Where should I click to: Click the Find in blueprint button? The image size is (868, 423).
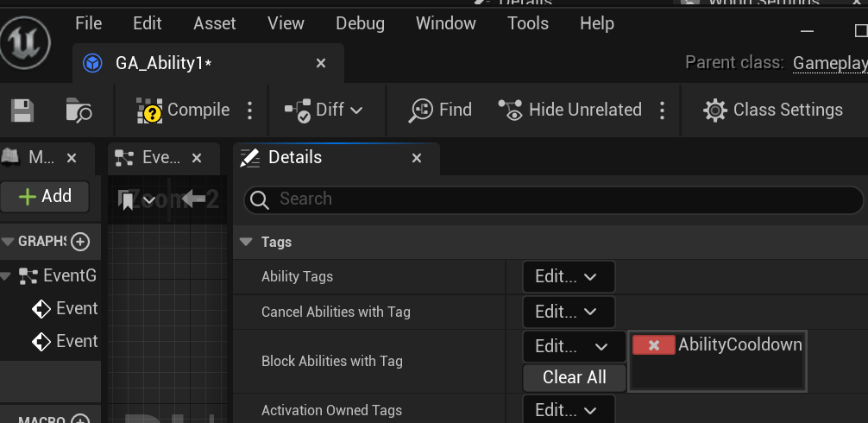[x=441, y=110]
